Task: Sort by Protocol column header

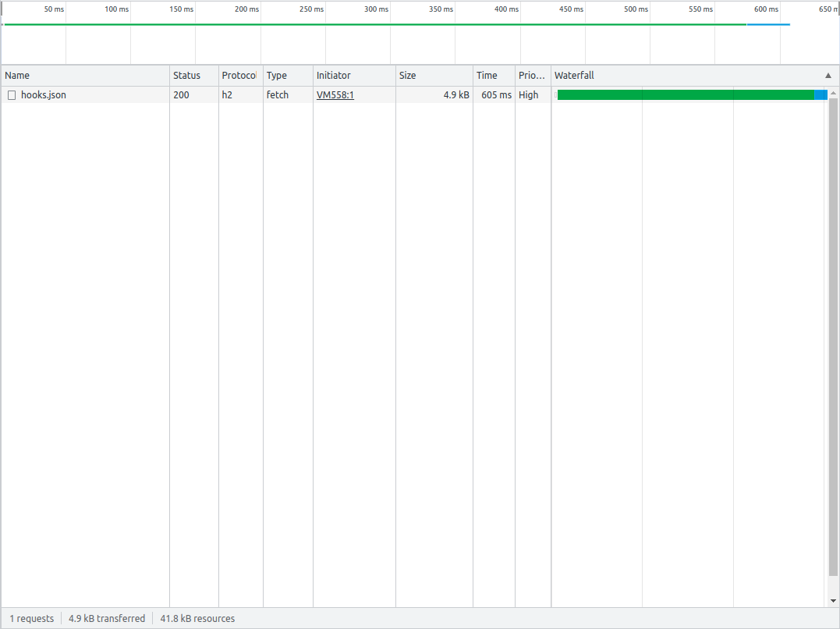Action: coord(240,76)
